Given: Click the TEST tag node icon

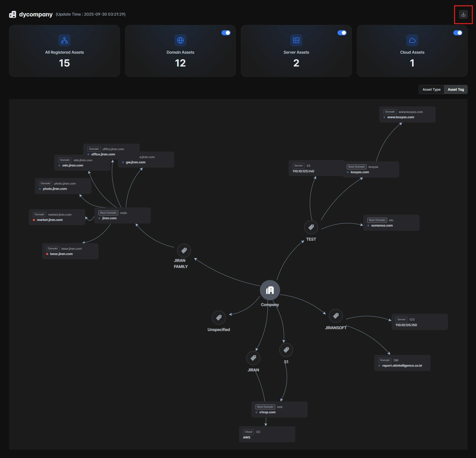Looking at the screenshot, I should point(311,227).
